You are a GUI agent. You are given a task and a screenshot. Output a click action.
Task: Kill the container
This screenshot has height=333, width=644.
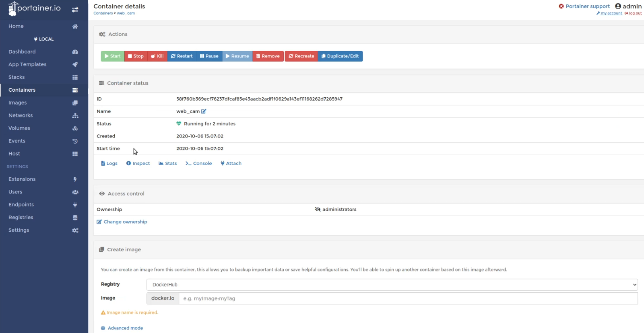point(157,56)
